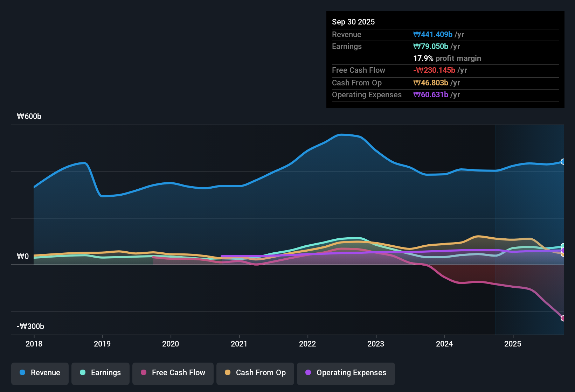Image resolution: width=575 pixels, height=392 pixels.
Task: Toggle the Revenue series visibility
Action: [40, 373]
